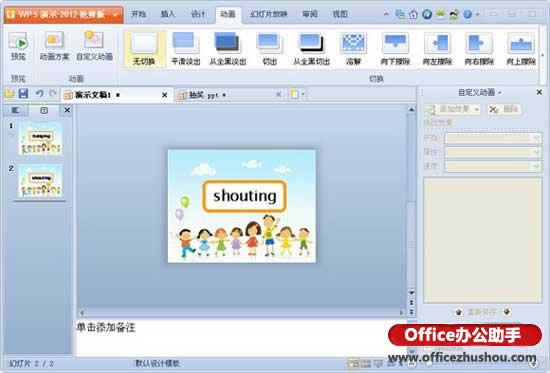
Task: Open the 自定义动画 pane title dropdown
Action: click(500, 93)
